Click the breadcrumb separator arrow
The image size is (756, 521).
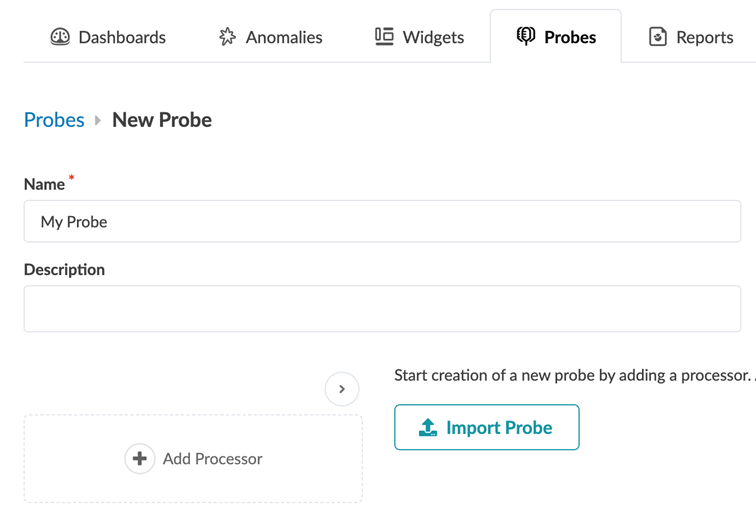[98, 120]
